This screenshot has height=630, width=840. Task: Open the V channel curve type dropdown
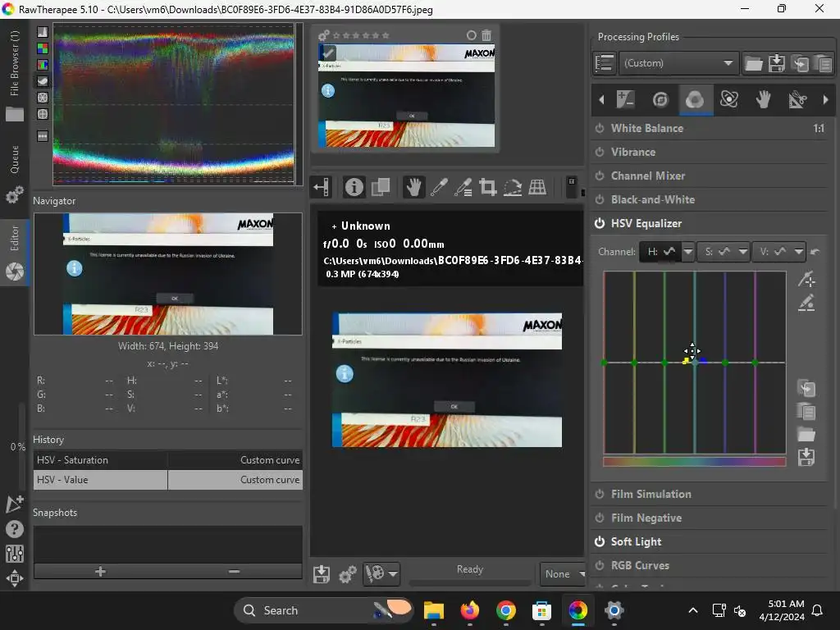coord(799,251)
